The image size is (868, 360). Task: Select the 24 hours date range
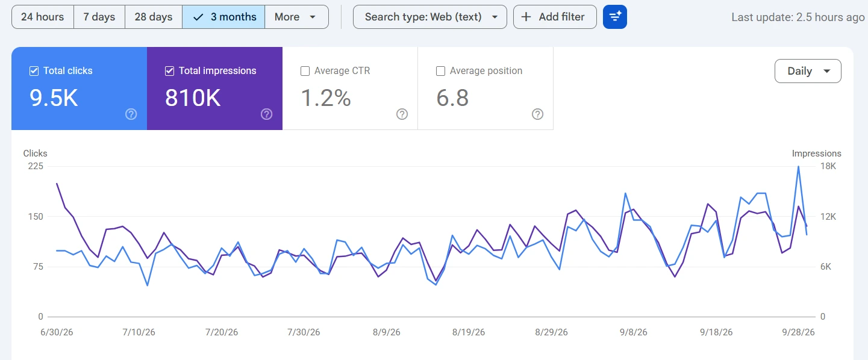[43, 17]
